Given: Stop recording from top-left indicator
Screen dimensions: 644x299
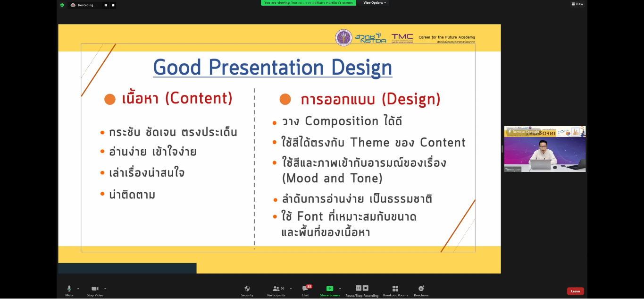Looking at the screenshot, I should point(113,5).
